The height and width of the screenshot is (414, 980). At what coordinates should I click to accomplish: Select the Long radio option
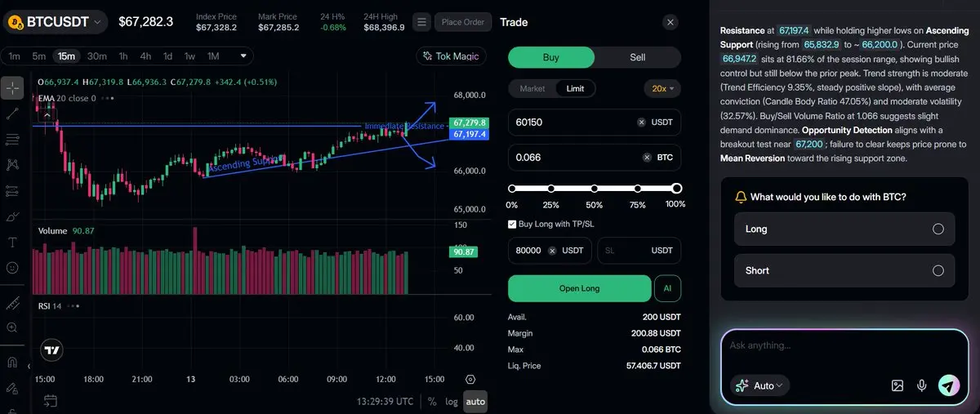938,229
